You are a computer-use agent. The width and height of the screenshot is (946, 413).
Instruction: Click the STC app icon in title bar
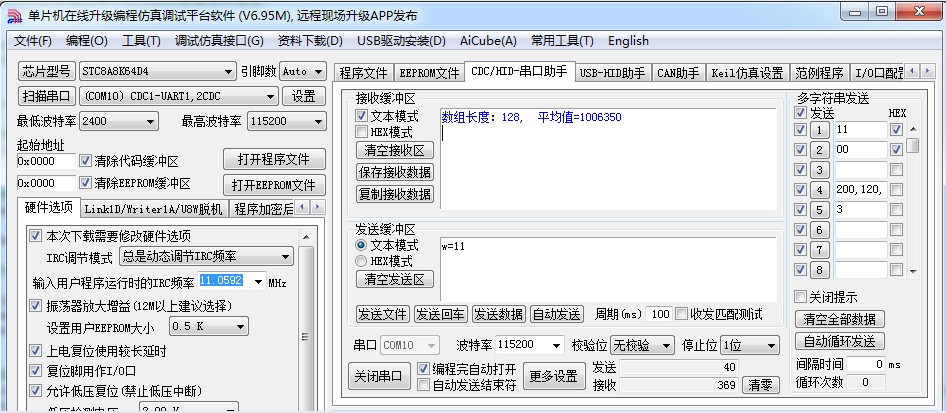click(x=15, y=15)
